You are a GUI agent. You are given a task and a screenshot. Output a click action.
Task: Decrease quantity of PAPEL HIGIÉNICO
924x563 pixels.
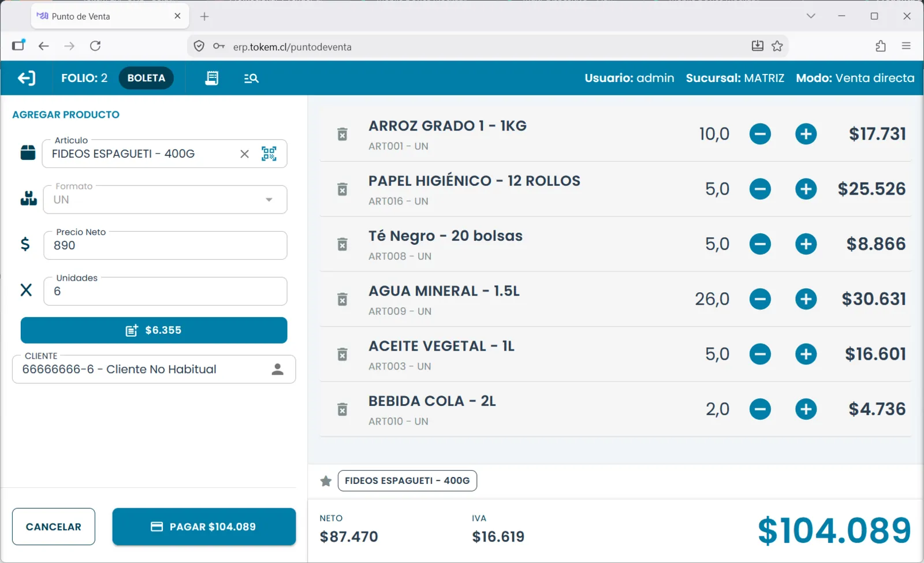tap(760, 189)
